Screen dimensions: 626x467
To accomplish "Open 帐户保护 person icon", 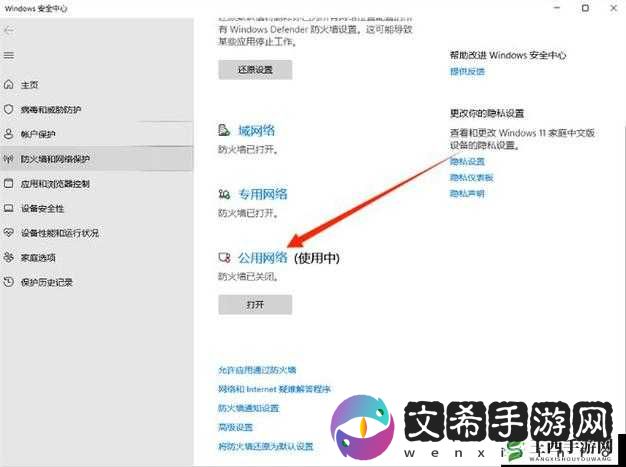I will pos(9,134).
